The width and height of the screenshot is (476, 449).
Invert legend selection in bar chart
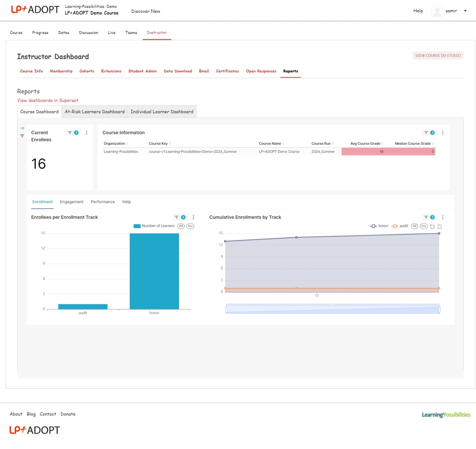(190, 226)
